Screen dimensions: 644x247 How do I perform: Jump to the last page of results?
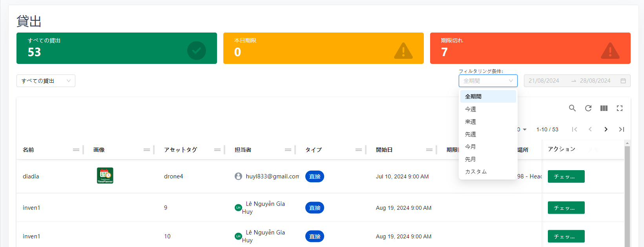(x=621, y=129)
